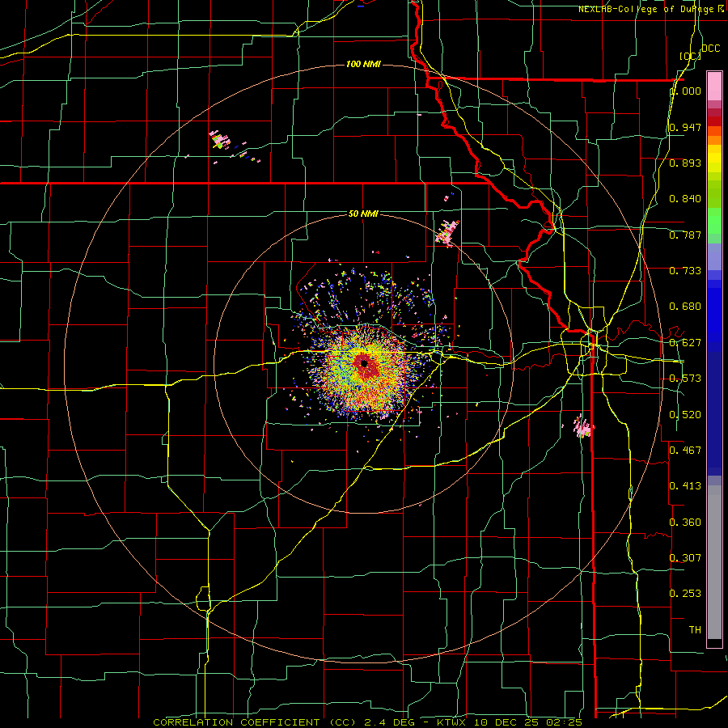Click the 0.733 scale value
Screen dimensions: 728x728
click(685, 271)
